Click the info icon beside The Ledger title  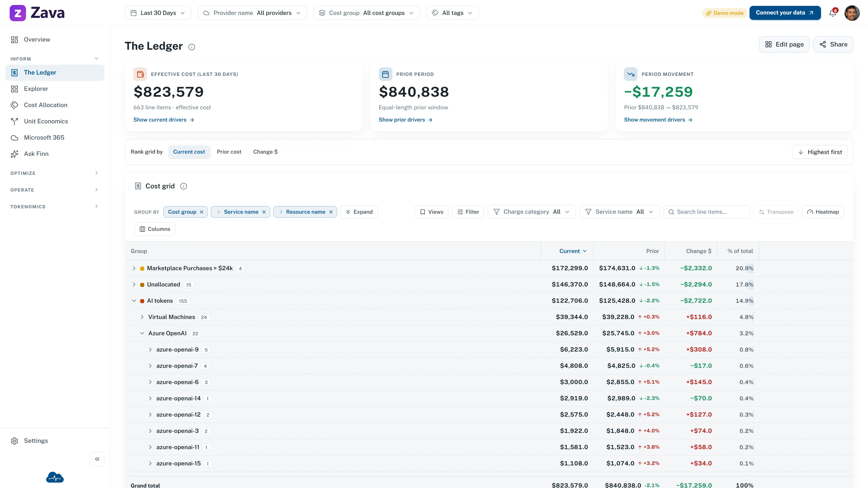click(192, 47)
